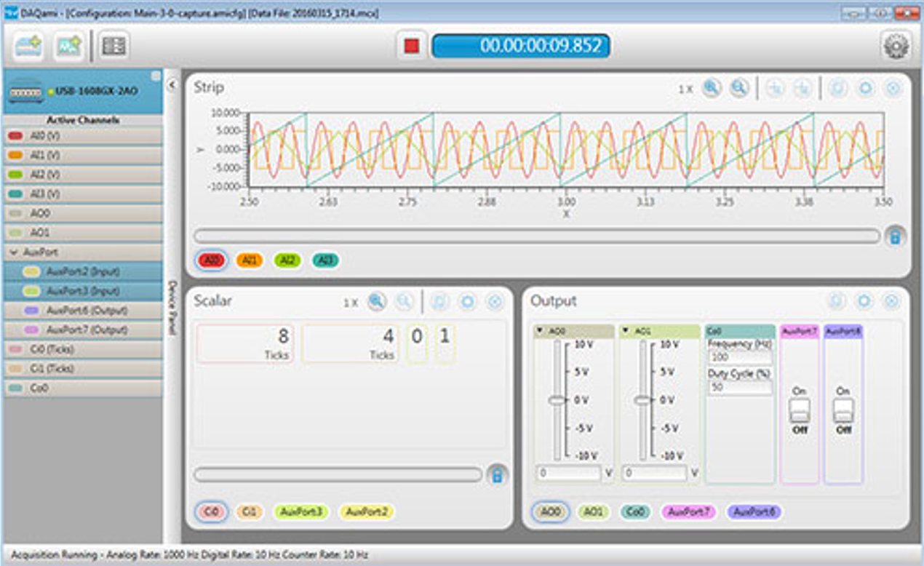
Task: Open the channel list layout icon
Action: 114,47
